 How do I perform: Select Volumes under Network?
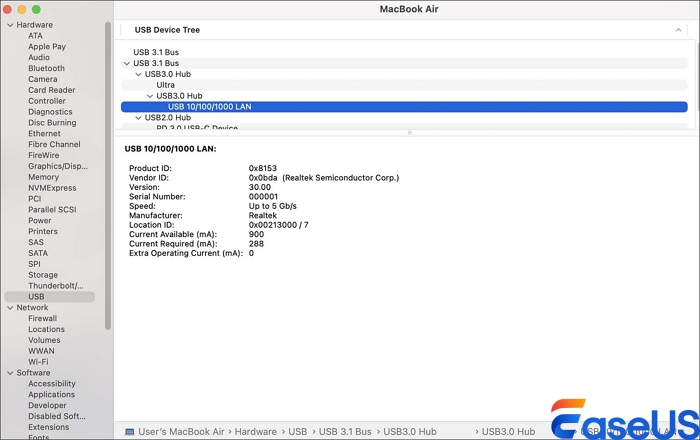tap(44, 340)
